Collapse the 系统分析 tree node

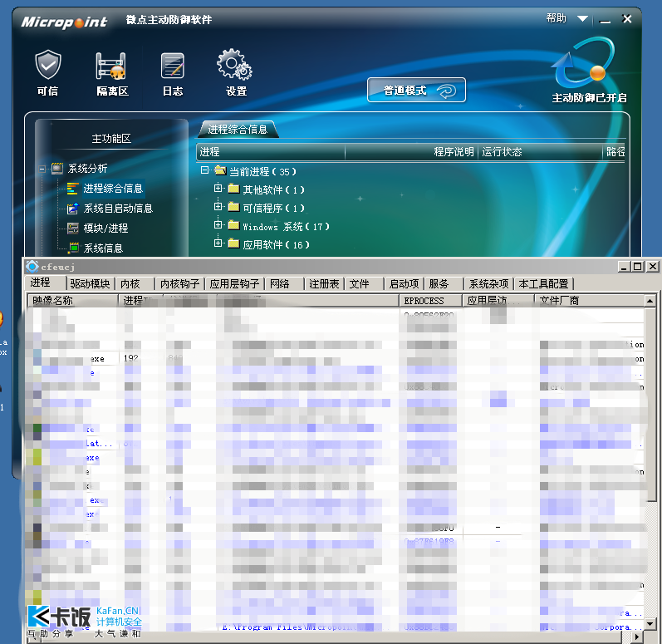tap(42, 169)
